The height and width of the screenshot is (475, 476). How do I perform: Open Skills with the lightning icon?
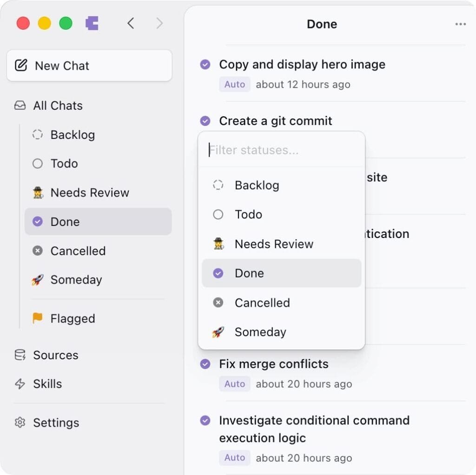[x=47, y=384]
